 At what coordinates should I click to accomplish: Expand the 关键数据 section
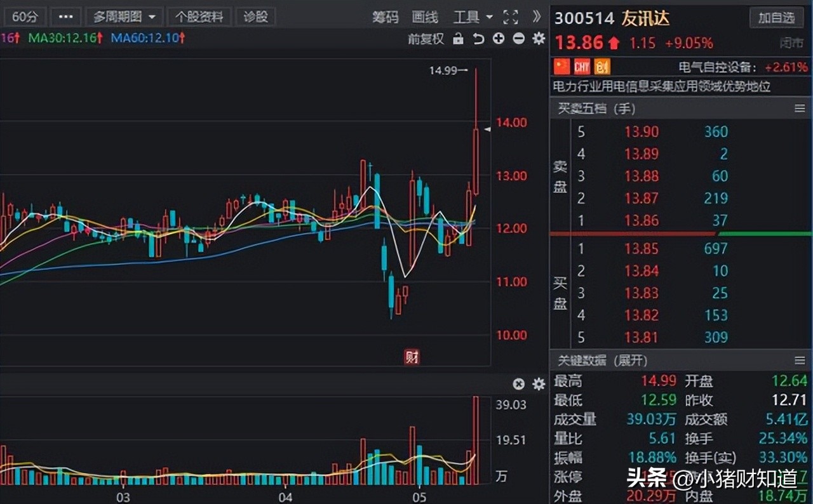pyautogui.click(x=631, y=361)
